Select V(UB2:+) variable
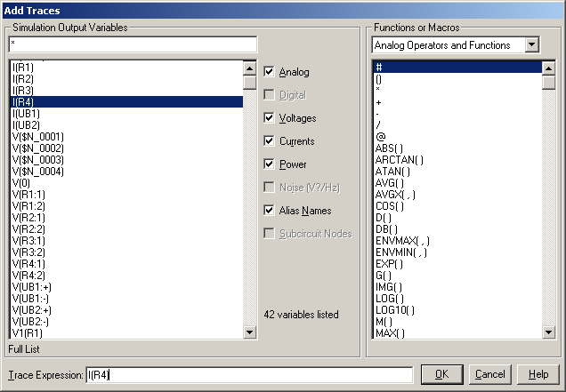Screen dimensions: 566x392 [x=127, y=309]
